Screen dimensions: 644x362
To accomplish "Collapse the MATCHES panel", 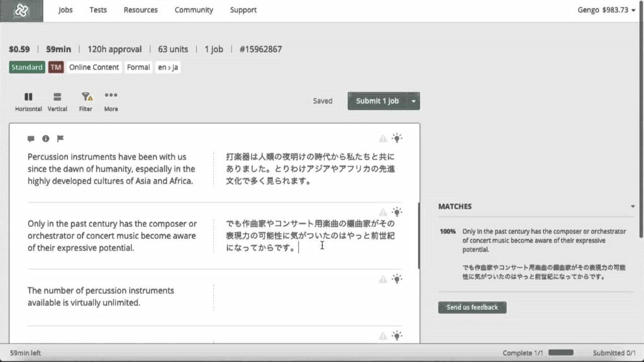I will click(x=633, y=206).
